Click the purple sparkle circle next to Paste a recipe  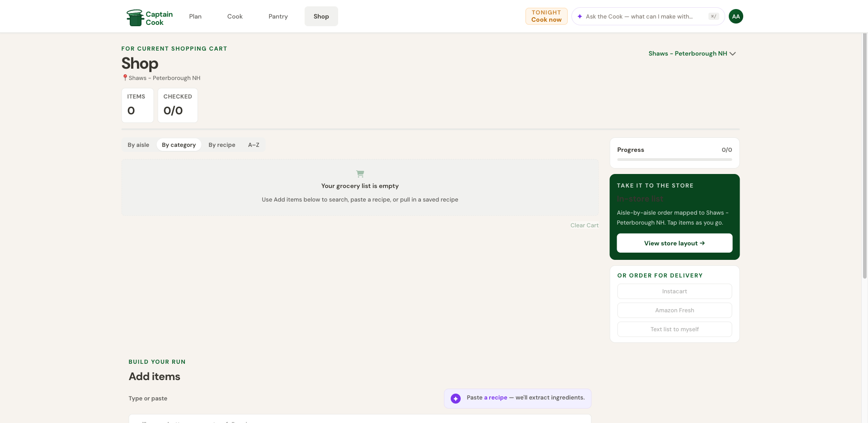456,398
